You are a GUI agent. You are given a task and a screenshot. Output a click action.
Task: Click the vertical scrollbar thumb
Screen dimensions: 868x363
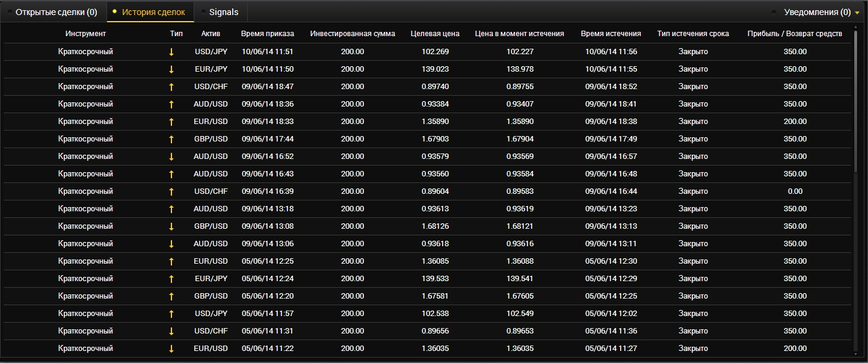[856, 102]
